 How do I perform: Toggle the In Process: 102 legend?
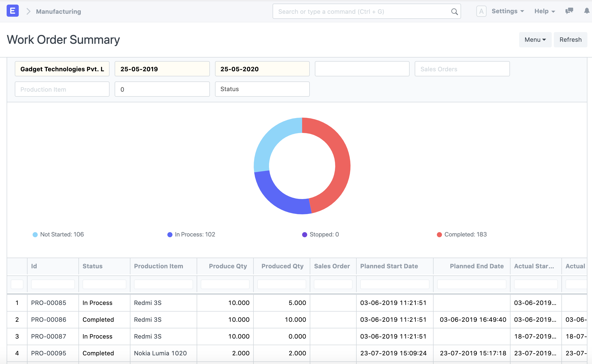click(x=191, y=234)
